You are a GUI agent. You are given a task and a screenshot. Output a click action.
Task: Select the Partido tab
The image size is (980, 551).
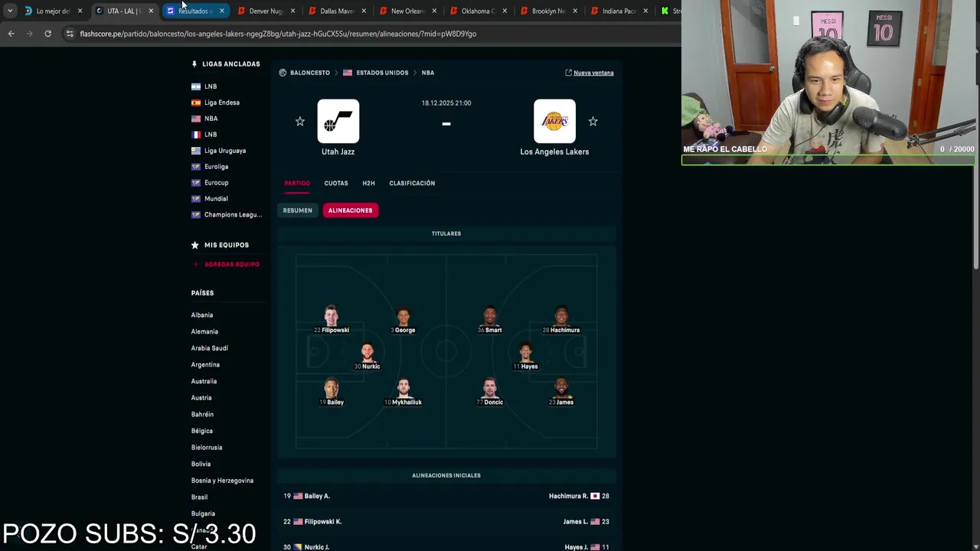coord(297,183)
